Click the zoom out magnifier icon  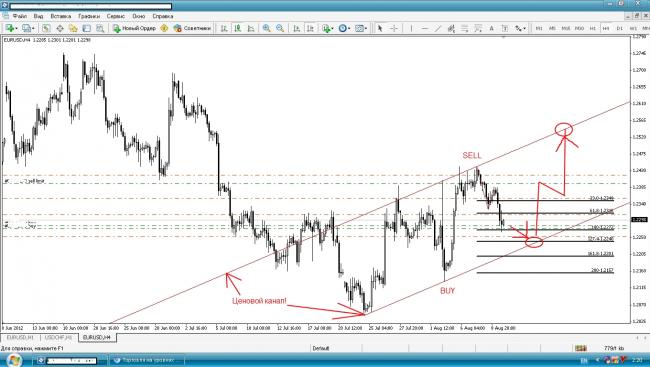(x=280, y=28)
